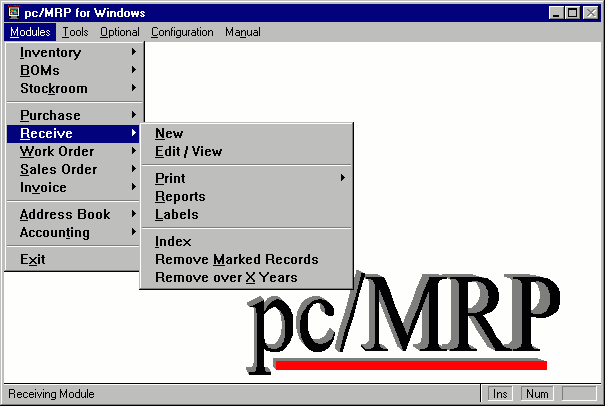607x408 pixels.
Task: Expand submenu arrow next to Work Order
Action: click(x=134, y=151)
